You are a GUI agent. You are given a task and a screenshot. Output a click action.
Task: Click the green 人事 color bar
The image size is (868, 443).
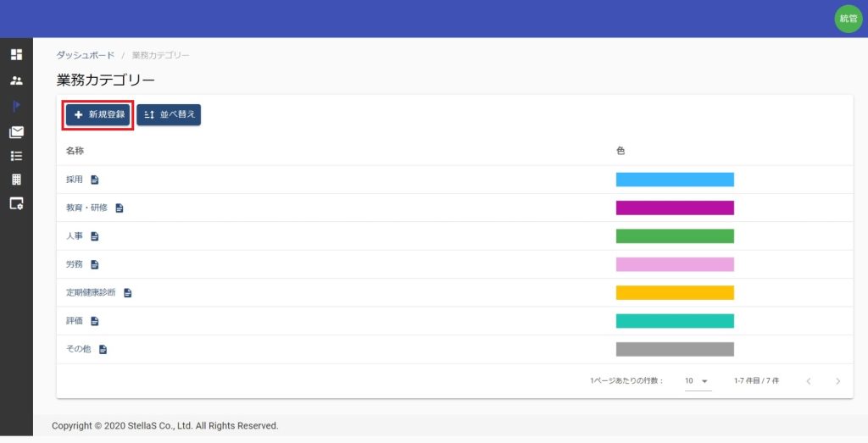click(x=675, y=236)
